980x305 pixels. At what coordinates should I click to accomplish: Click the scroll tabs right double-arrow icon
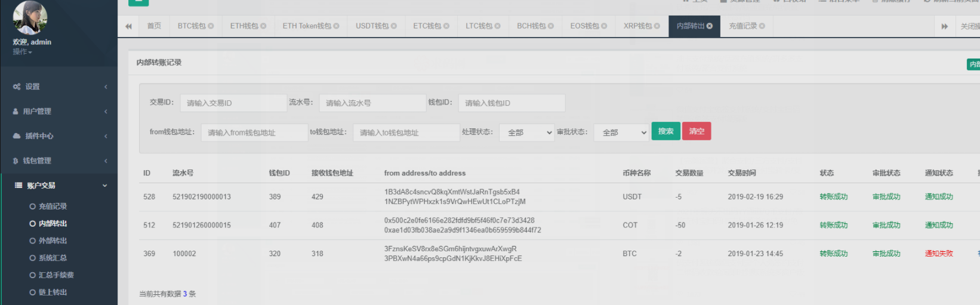tap(944, 26)
